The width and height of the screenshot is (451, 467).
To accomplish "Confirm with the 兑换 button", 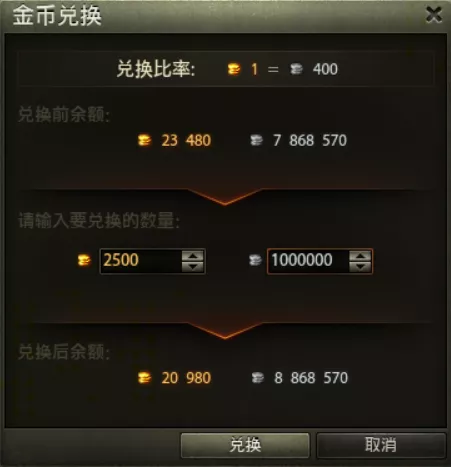I will point(245,445).
